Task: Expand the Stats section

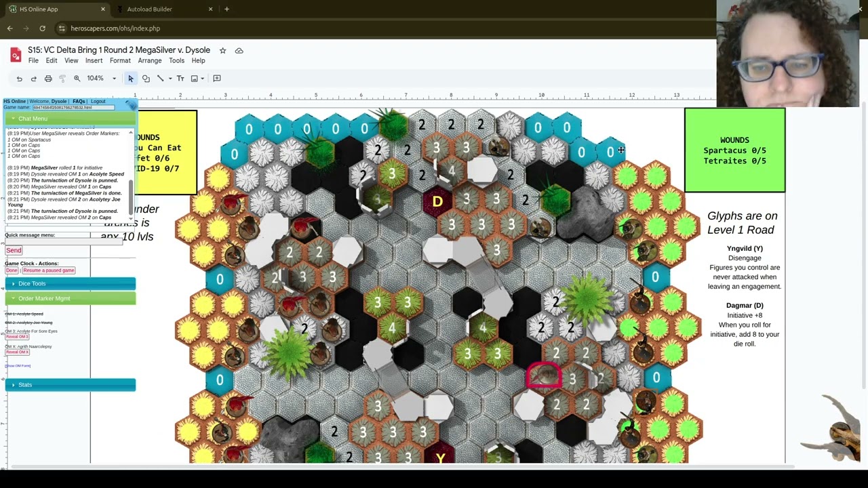Action: tap(70, 385)
